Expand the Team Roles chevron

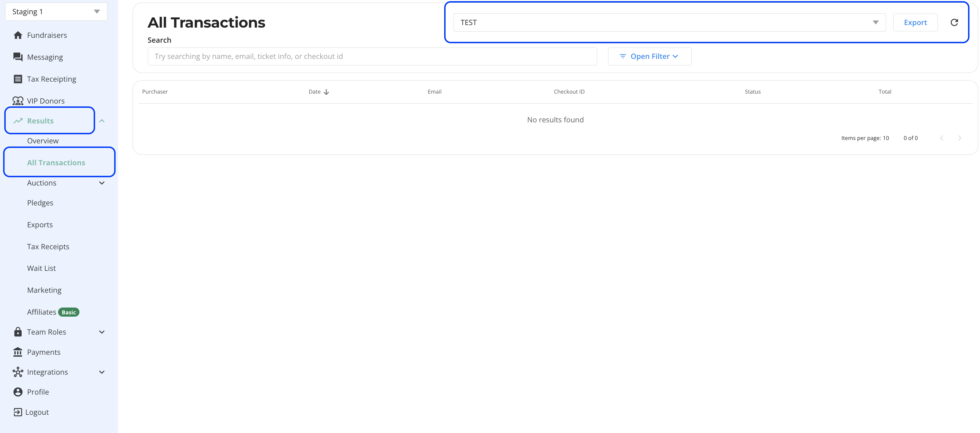point(102,332)
